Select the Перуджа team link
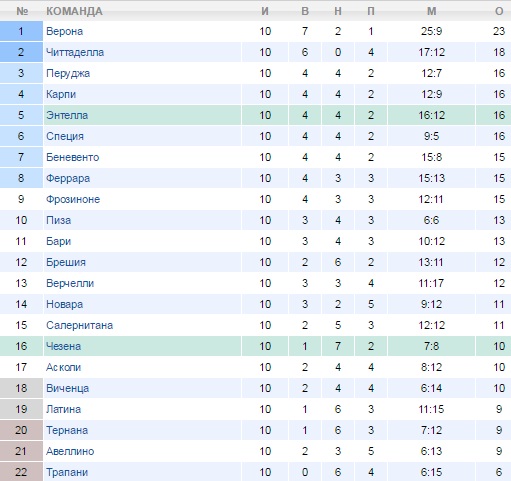 [x=68, y=73]
